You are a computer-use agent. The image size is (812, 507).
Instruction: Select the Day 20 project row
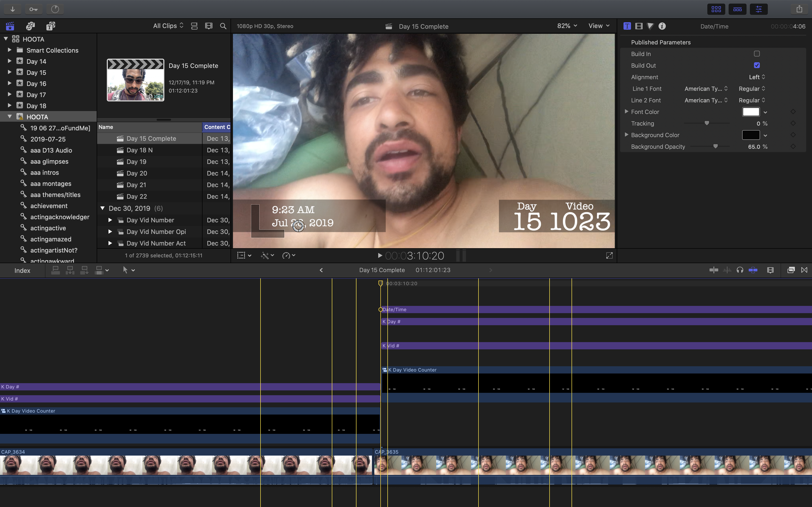[x=137, y=173]
